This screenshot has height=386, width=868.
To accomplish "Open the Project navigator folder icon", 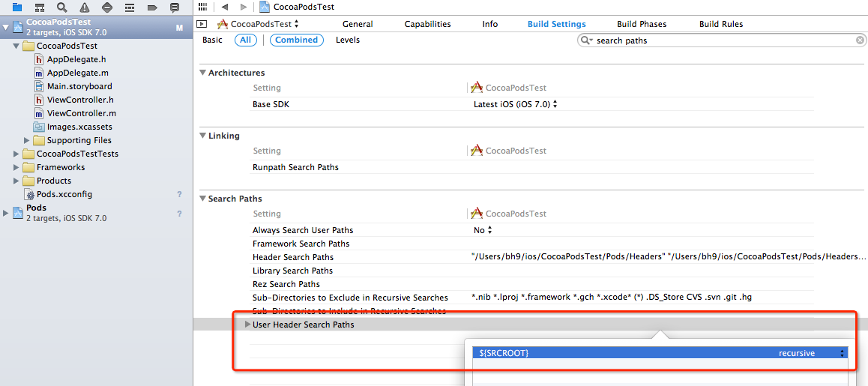I will [17, 7].
